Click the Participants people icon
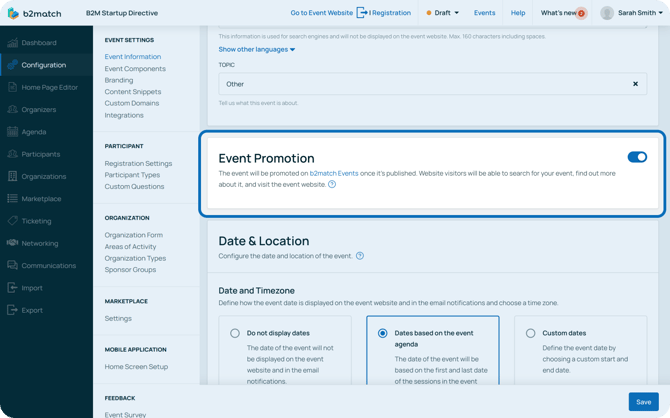This screenshot has width=670, height=418. 12,154
